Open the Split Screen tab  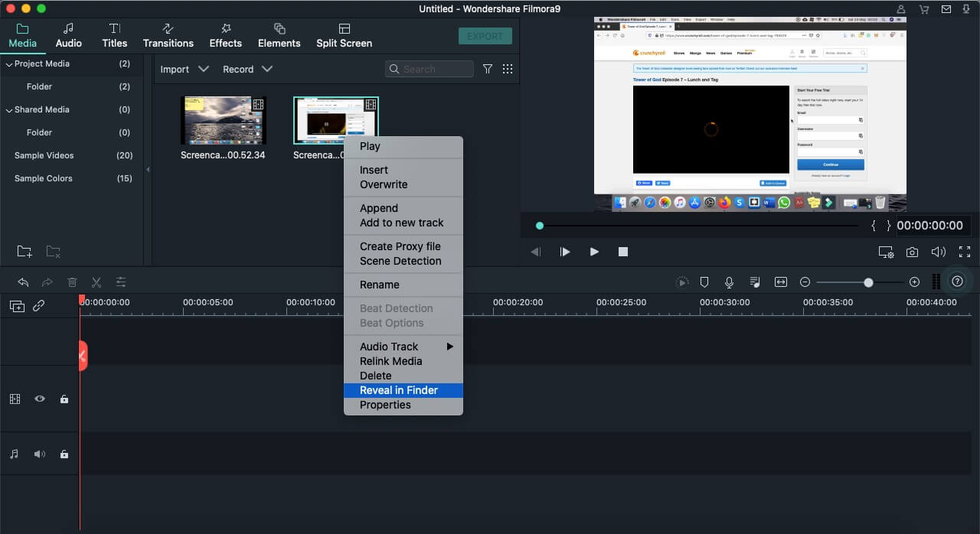(x=345, y=36)
